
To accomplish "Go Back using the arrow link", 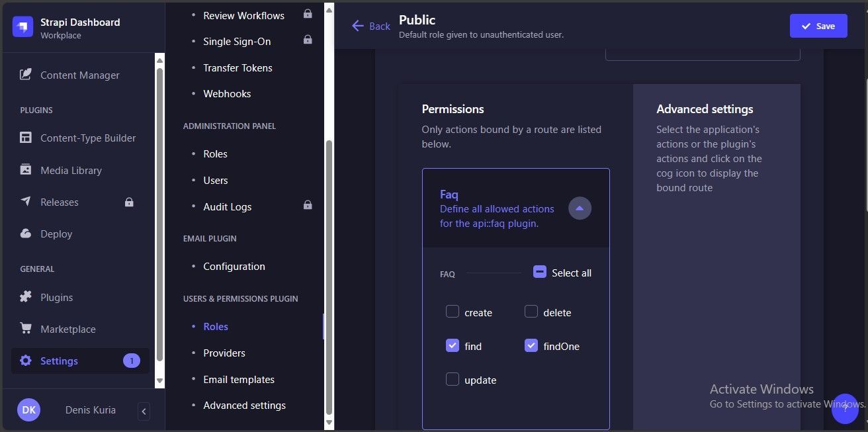I will (370, 26).
